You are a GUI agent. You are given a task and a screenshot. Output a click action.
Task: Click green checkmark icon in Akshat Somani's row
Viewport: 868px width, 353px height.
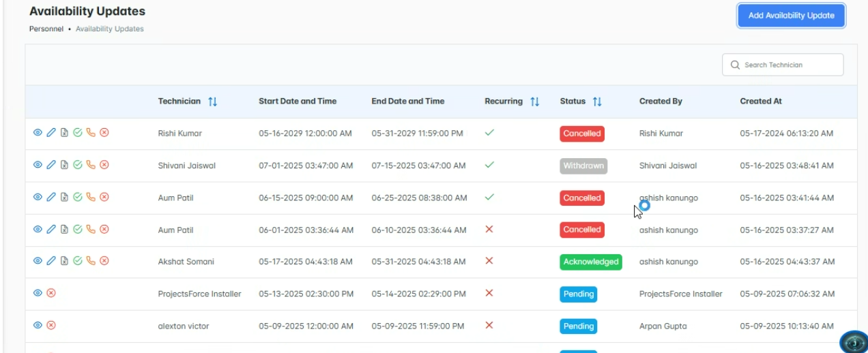(78, 261)
